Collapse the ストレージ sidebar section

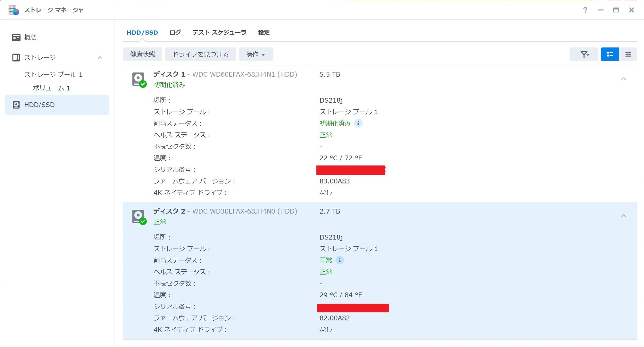pos(100,58)
